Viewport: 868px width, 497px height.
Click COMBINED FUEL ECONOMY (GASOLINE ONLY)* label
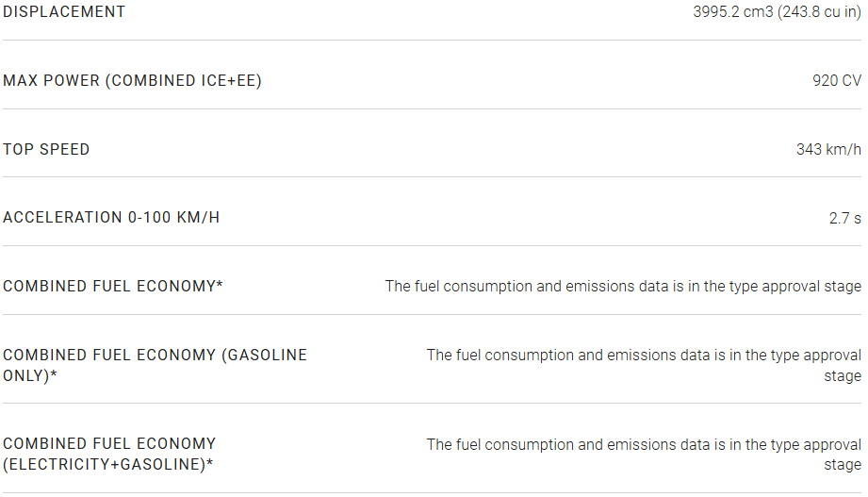pyautogui.click(x=155, y=356)
